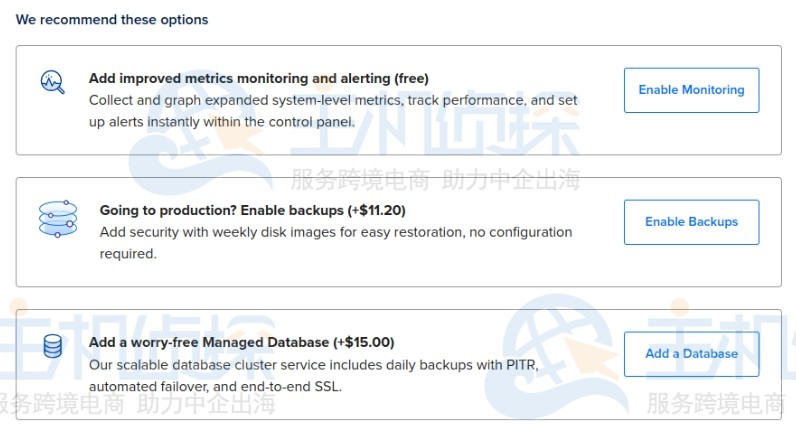
Task: Click the "(free)" label on monitoring option
Action: click(x=411, y=78)
